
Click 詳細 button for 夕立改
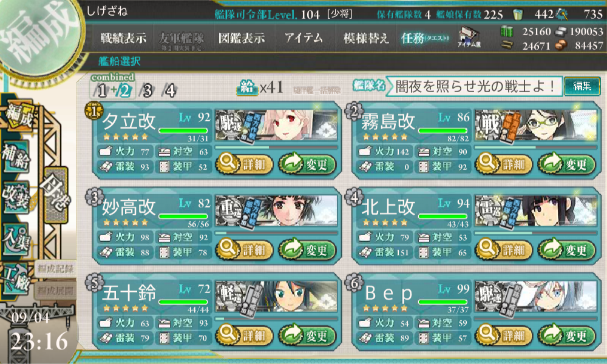coord(245,164)
